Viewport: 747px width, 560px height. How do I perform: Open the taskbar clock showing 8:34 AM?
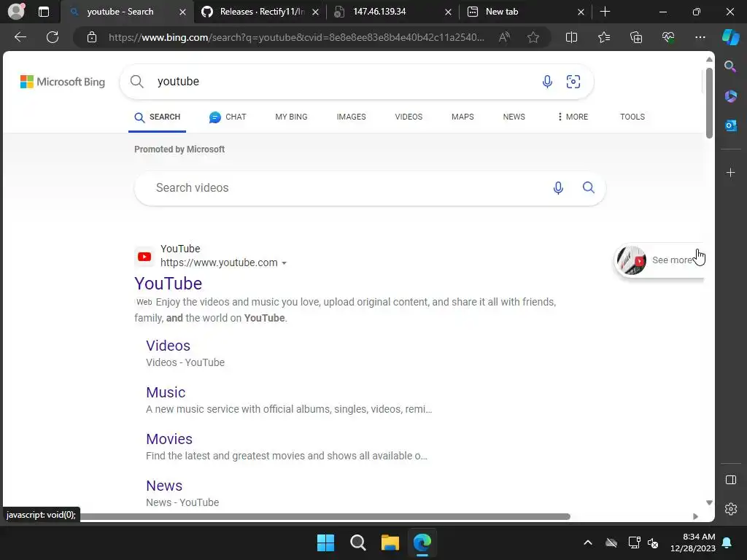[x=693, y=542]
